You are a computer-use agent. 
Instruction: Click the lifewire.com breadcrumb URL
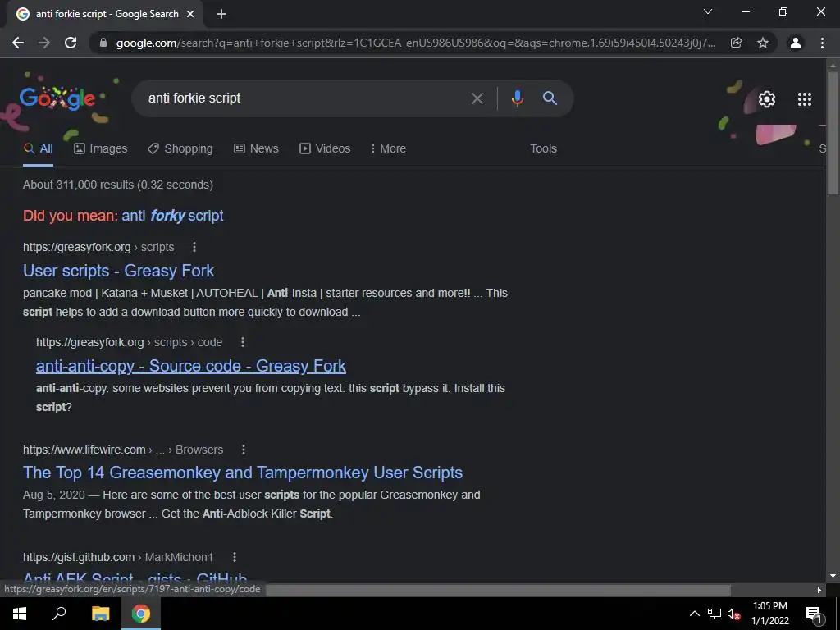pos(123,450)
